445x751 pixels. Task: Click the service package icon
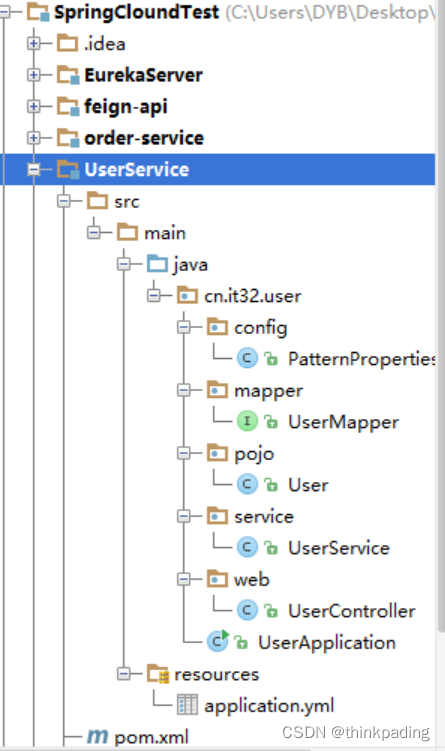coord(217,516)
